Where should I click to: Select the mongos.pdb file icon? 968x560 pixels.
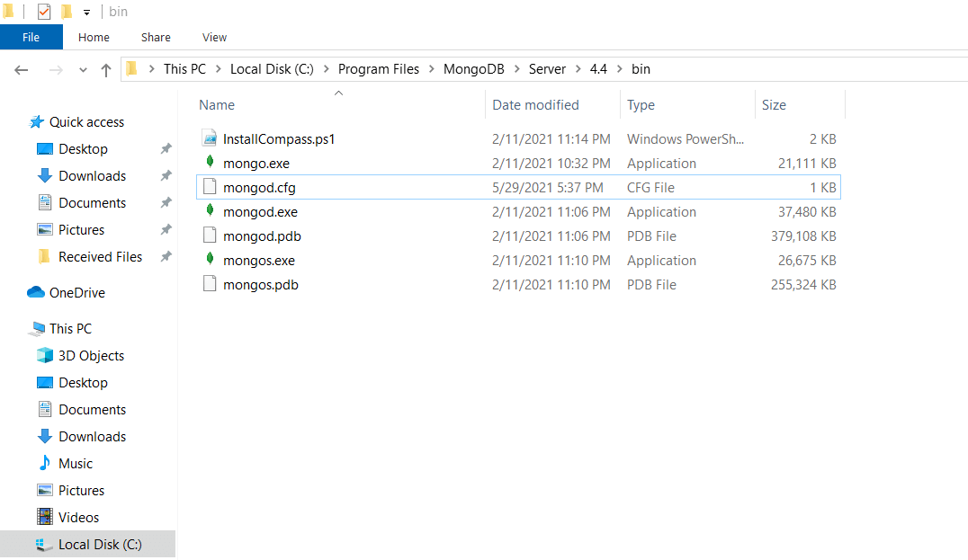point(210,284)
